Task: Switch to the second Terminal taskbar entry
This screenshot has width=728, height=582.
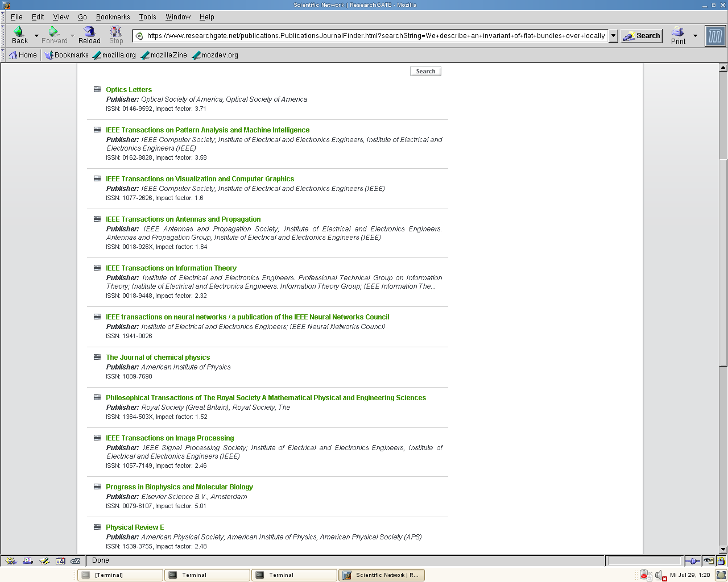Action: click(x=206, y=575)
